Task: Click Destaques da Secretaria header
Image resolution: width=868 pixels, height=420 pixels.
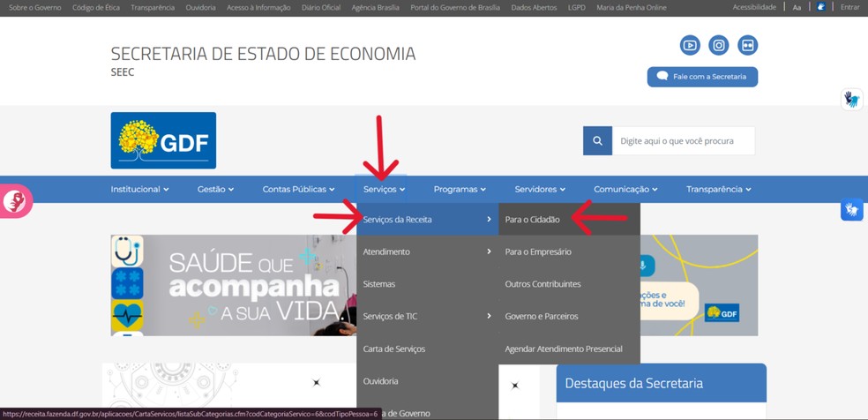Action: click(661, 383)
